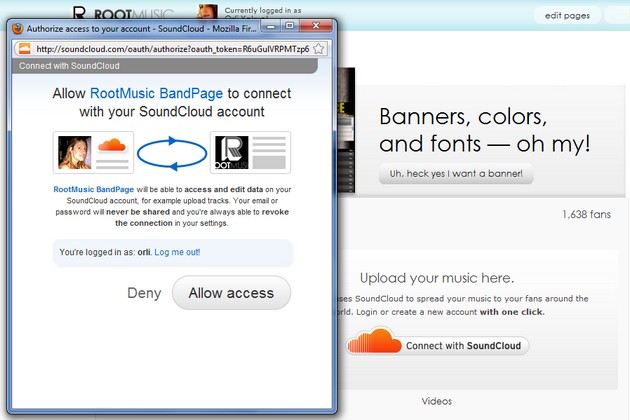Click Connect with SoundCloud button on RootMusic page
This screenshot has height=420, width=630.
[x=437, y=345]
